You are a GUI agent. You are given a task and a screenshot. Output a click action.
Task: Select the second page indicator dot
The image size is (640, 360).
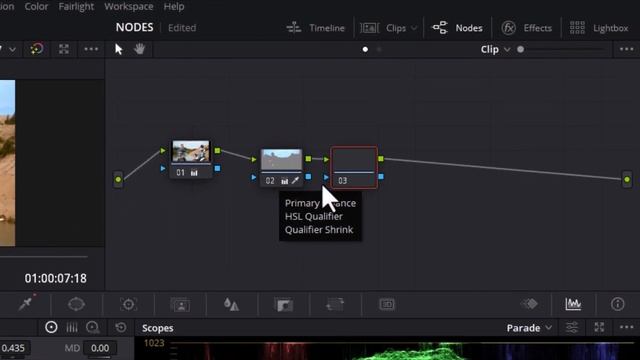pyautogui.click(x=379, y=49)
